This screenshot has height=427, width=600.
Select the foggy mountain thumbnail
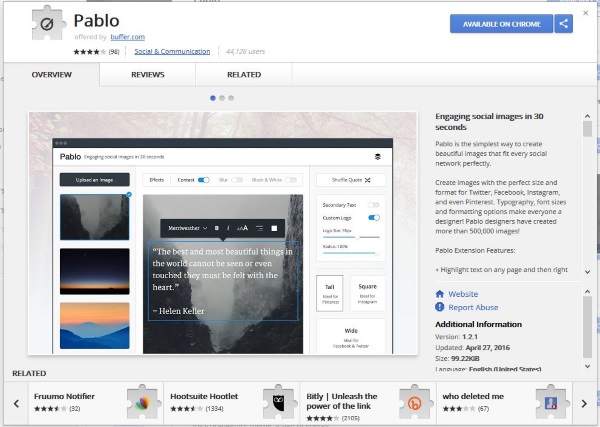[95, 217]
